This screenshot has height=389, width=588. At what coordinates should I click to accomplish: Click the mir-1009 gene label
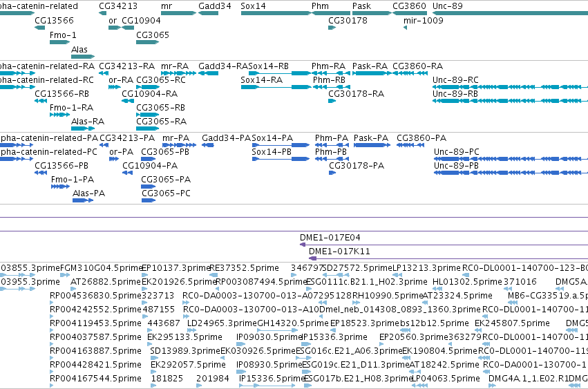click(x=424, y=21)
